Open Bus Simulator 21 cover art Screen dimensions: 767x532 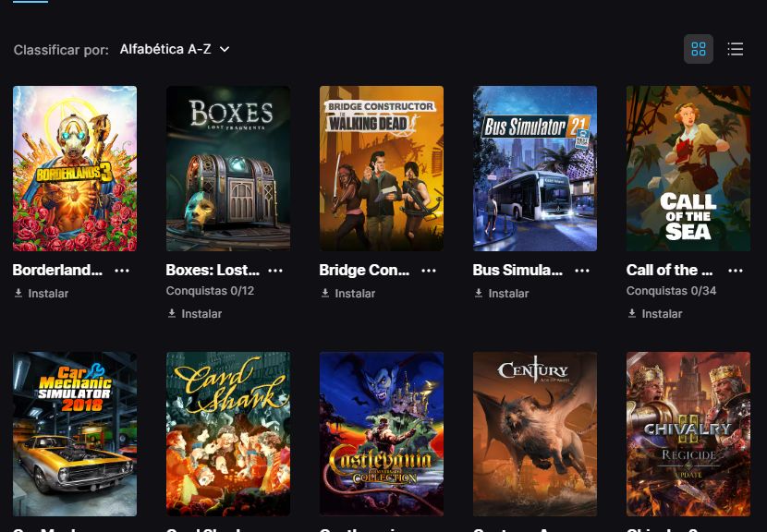[x=535, y=169]
